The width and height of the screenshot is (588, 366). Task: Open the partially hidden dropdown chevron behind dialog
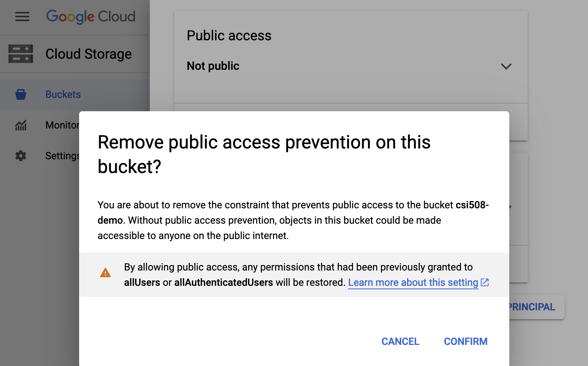(510, 206)
